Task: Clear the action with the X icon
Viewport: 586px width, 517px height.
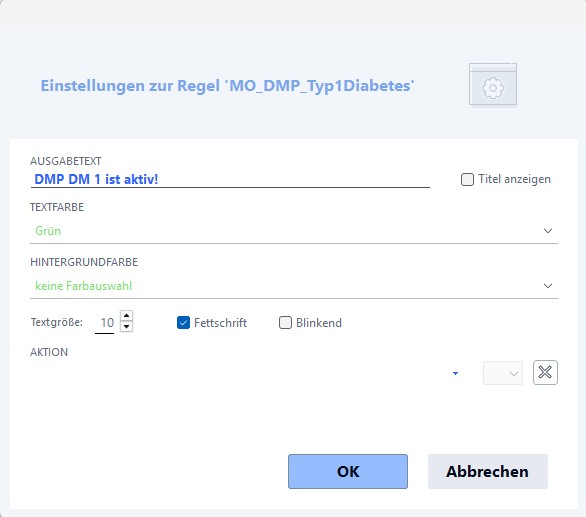Action: point(545,372)
